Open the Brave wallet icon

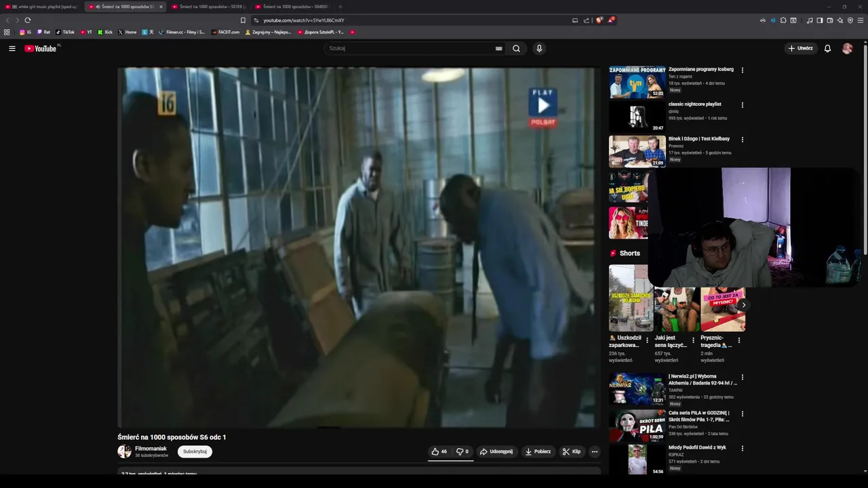coord(830,20)
